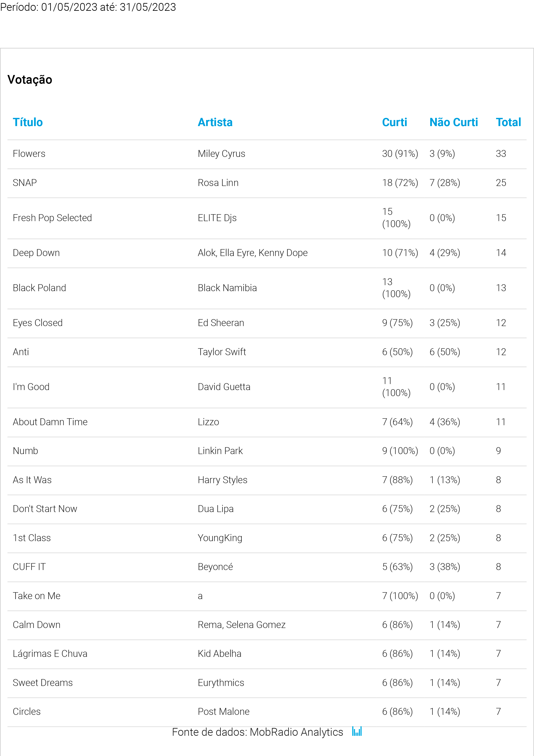Click the I'm Good song title
This screenshot has width=534, height=756.
tap(31, 387)
